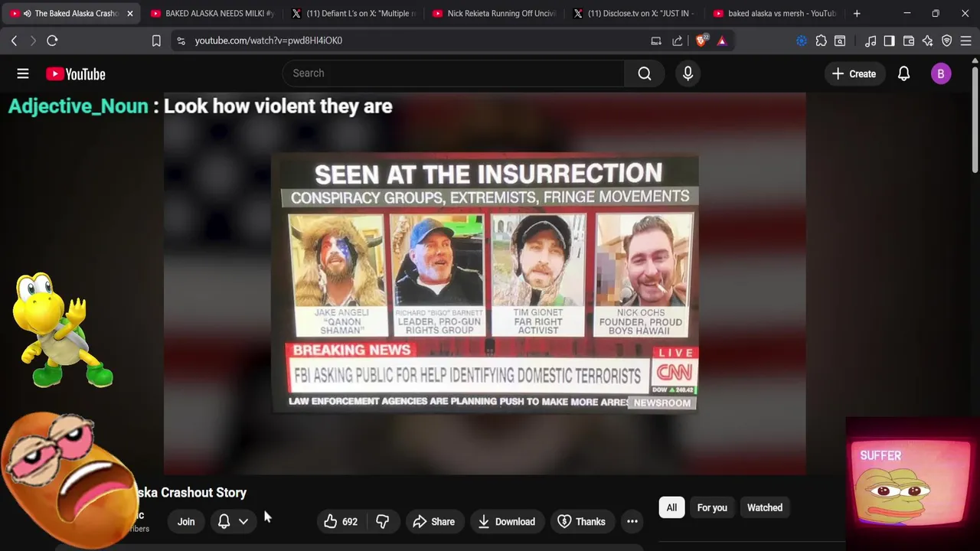
Task: Open the extensions puzzle piece menu
Action: click(821, 41)
